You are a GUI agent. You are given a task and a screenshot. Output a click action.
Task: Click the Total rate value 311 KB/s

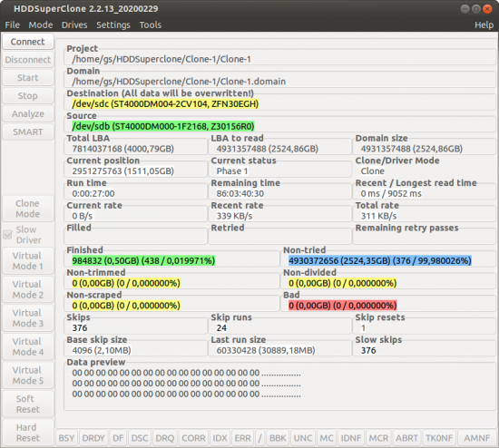click(x=378, y=216)
